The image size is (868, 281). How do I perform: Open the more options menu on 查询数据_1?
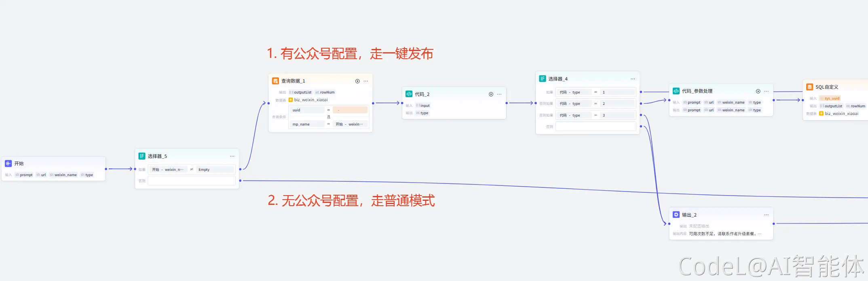366,81
